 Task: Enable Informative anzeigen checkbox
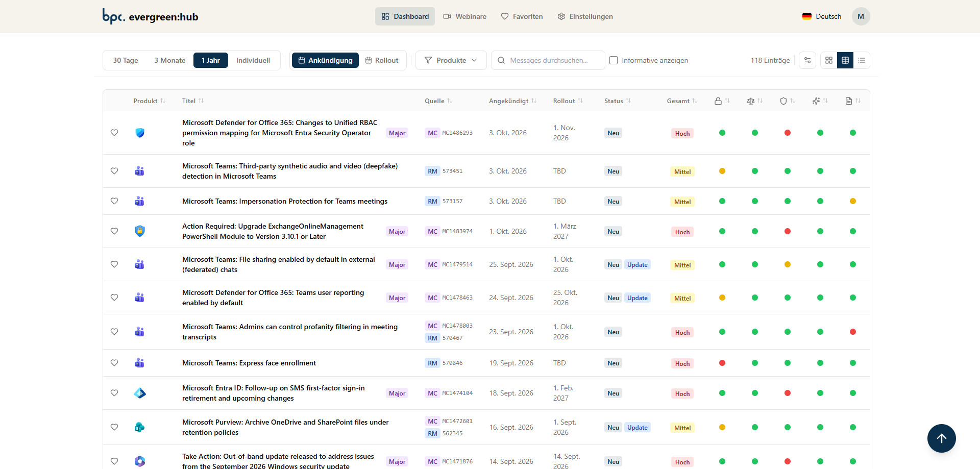[614, 60]
